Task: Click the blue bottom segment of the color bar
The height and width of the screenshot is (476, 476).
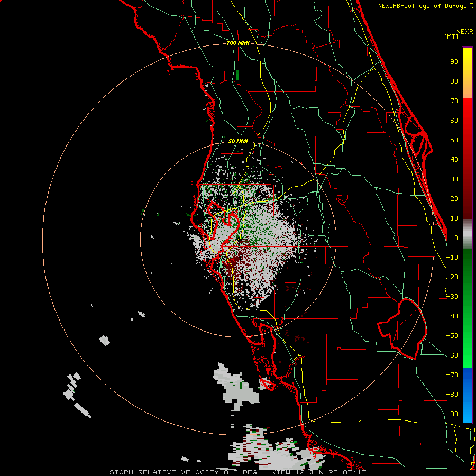Action: [x=467, y=396]
